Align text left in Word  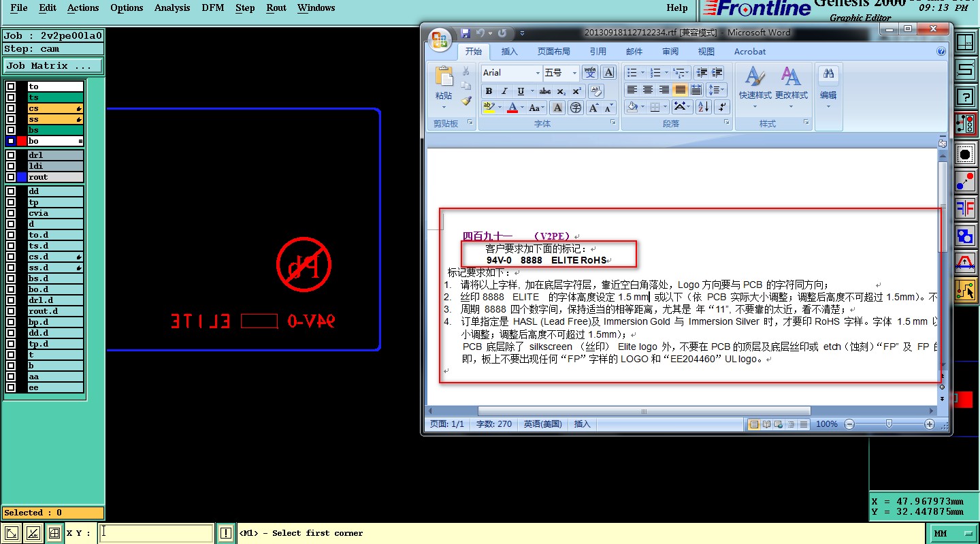632,90
